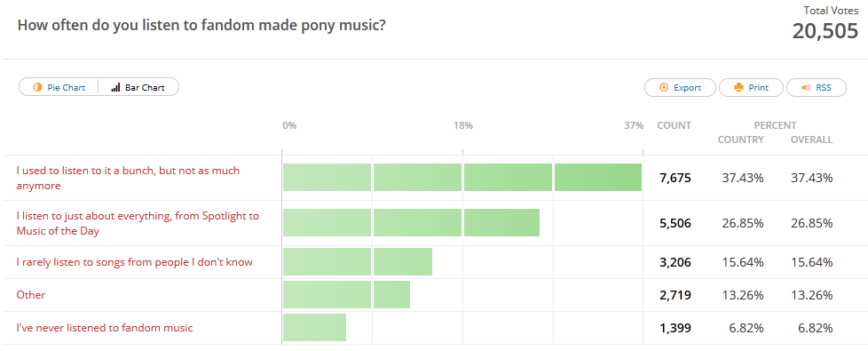This screenshot has width=868, height=351.
Task: Click the Export download icon
Action: [x=664, y=88]
